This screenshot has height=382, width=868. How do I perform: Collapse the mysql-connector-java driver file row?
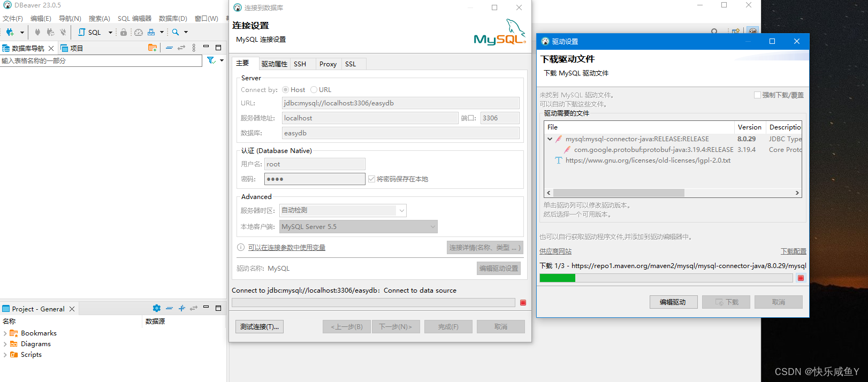point(550,139)
